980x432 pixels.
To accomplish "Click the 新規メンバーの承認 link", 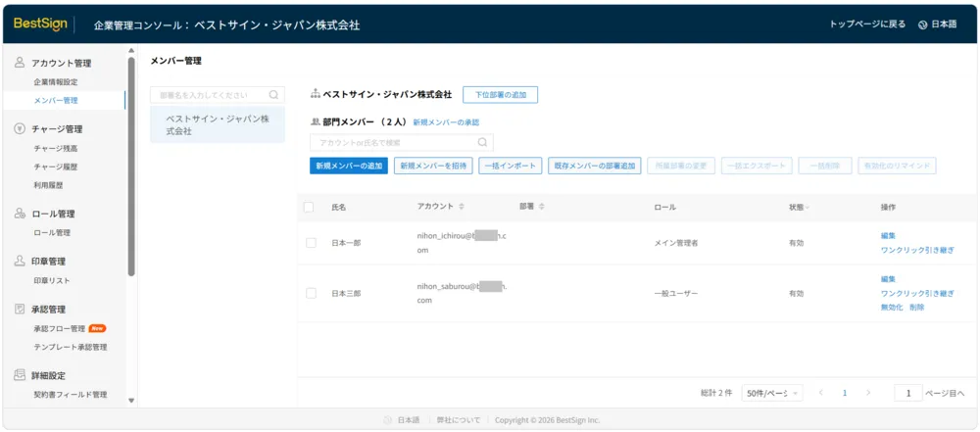I will point(446,122).
